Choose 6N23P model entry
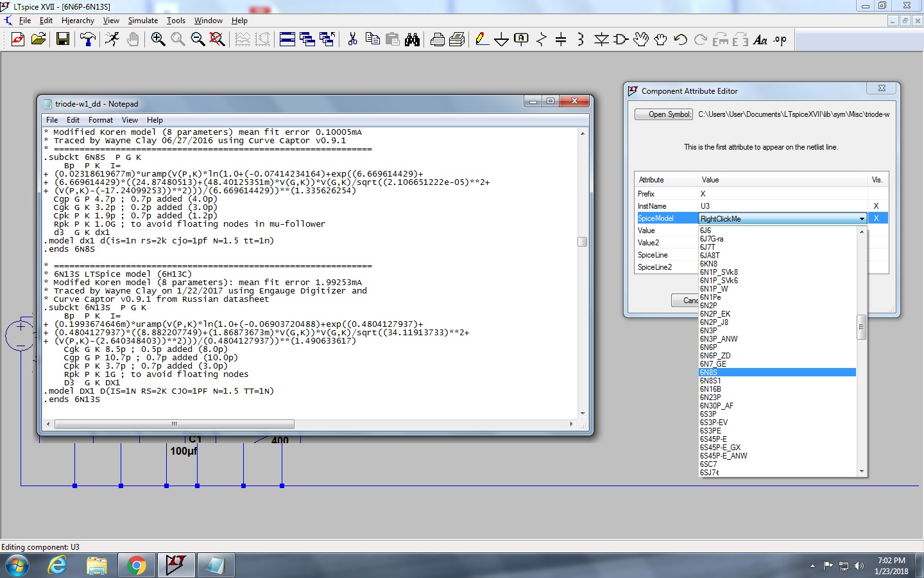The height and width of the screenshot is (578, 924). click(x=777, y=398)
